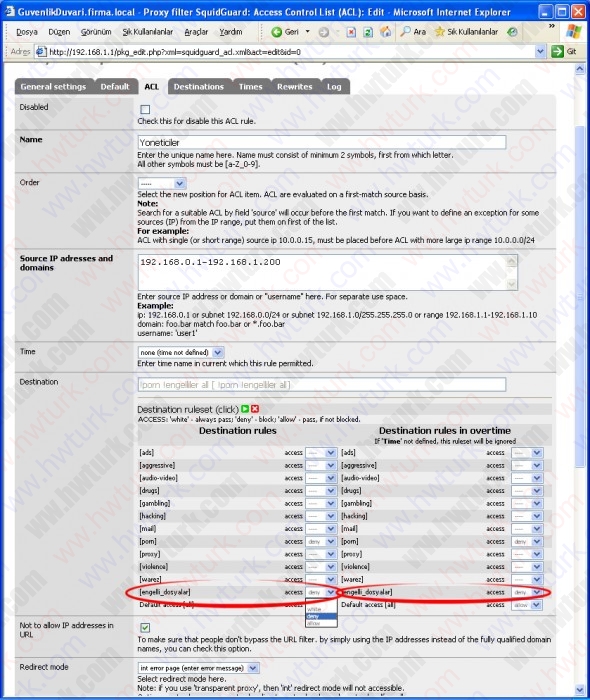Viewport: 590px width, 700px height.
Task: Open the Görünüm menu
Action: coord(96,32)
